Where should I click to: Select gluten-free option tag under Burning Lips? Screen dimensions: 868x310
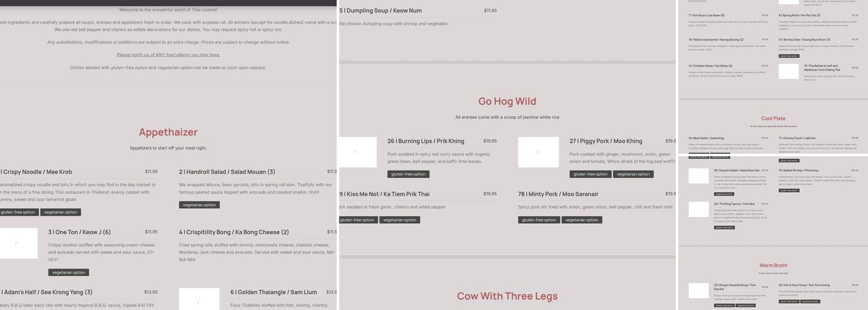point(409,174)
